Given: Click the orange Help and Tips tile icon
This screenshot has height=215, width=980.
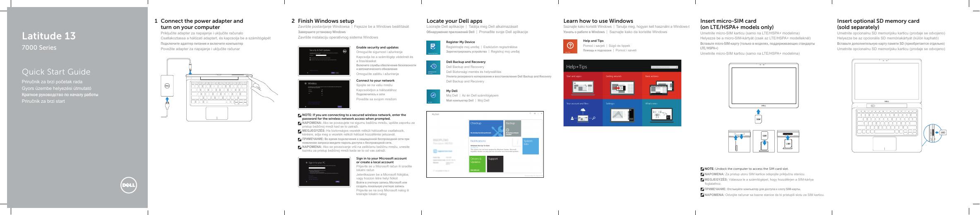Looking at the screenshot, I should coord(570,46).
